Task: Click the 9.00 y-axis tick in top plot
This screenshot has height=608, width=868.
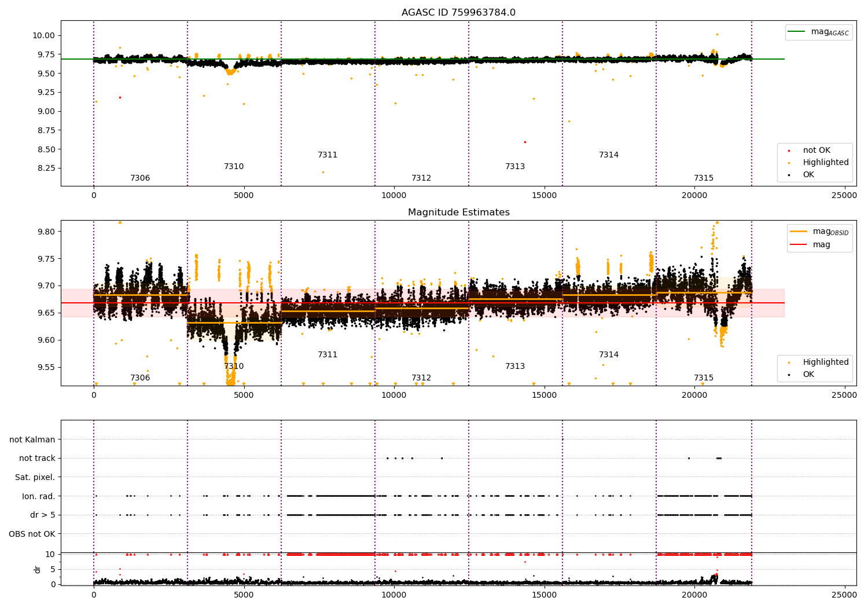Action: point(45,111)
